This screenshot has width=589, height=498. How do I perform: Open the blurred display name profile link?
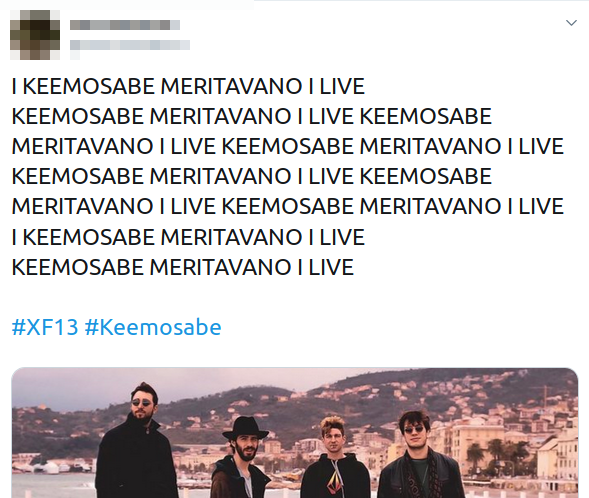pos(125,25)
